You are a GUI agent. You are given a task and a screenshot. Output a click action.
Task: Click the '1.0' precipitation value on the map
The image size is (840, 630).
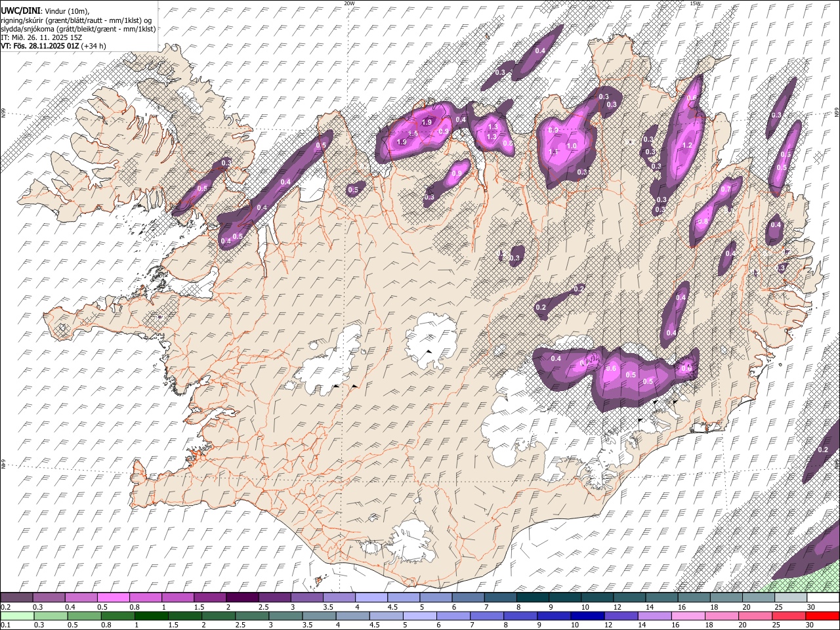tap(572, 146)
